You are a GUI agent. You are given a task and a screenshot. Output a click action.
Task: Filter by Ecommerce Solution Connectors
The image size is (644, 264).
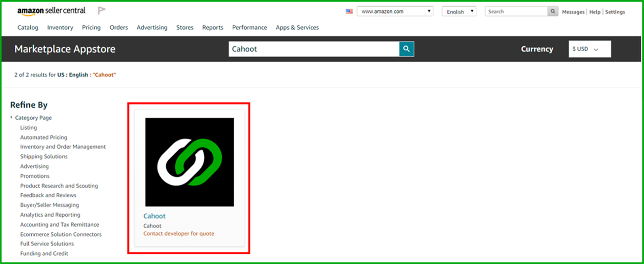pyautogui.click(x=61, y=234)
